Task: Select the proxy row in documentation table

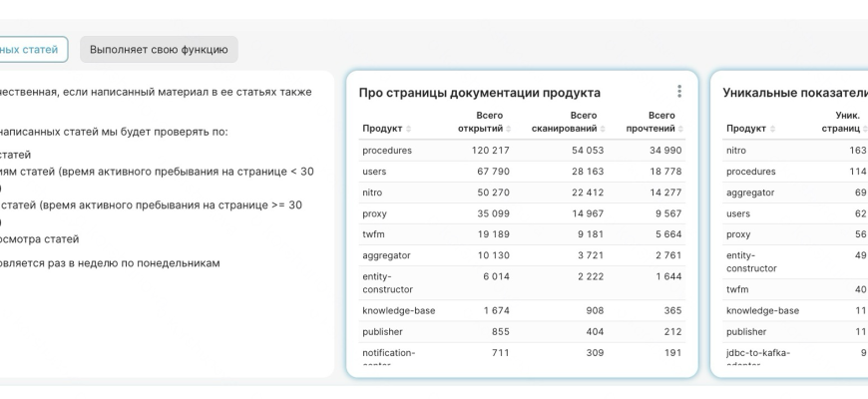Action: 375,213
